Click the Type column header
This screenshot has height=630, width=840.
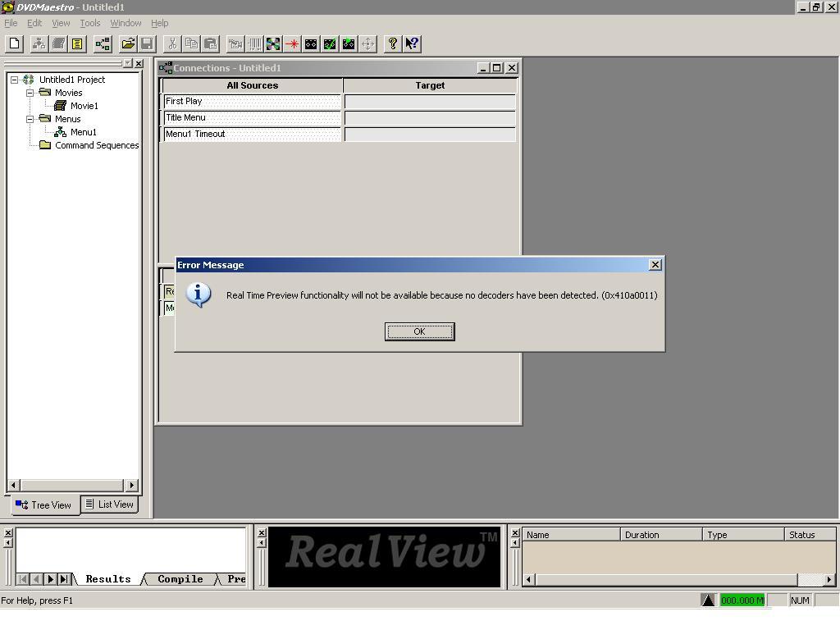743,535
